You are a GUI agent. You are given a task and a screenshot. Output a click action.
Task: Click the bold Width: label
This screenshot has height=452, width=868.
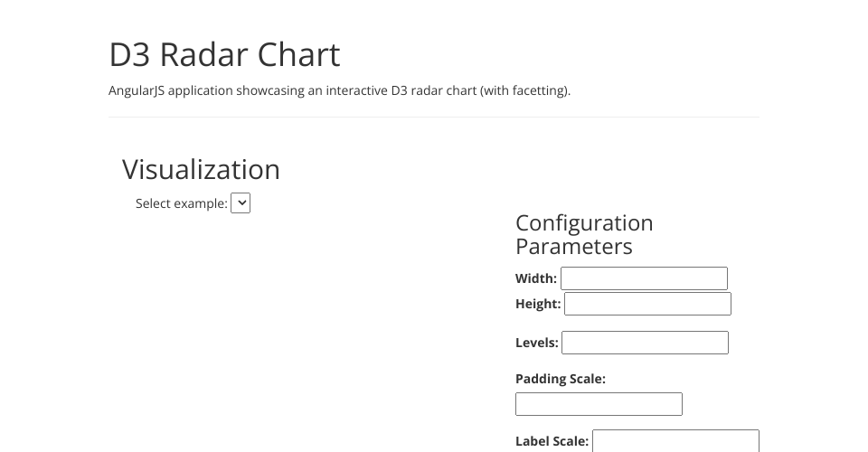(x=536, y=278)
